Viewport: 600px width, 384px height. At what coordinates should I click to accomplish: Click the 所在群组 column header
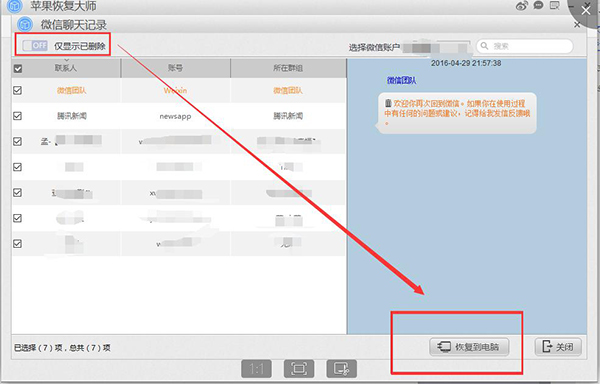click(288, 68)
